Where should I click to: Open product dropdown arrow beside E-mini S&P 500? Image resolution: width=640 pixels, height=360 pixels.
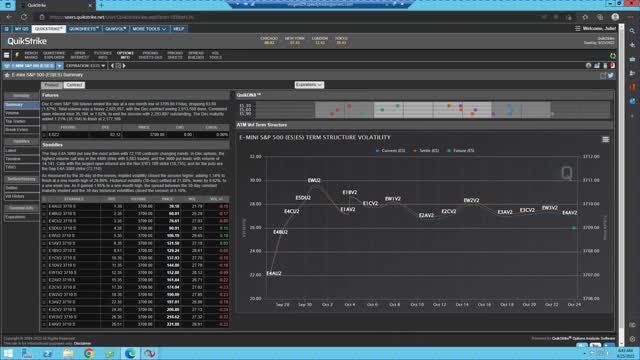click(x=60, y=66)
